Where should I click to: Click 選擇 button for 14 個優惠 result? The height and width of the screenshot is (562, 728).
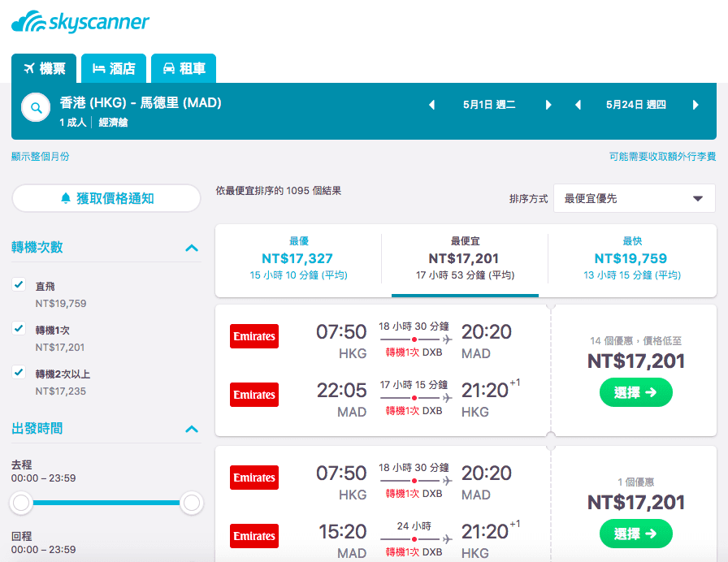coord(635,392)
